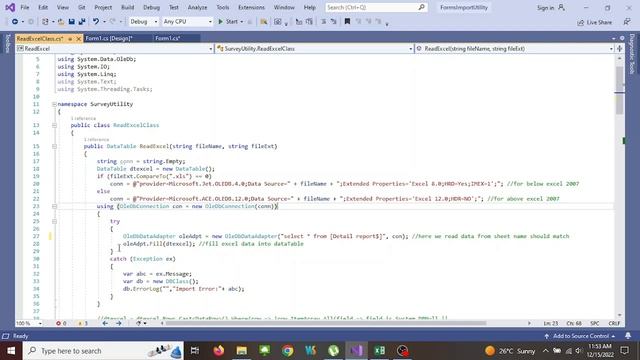Open the Extensions menu

(x=251, y=7)
